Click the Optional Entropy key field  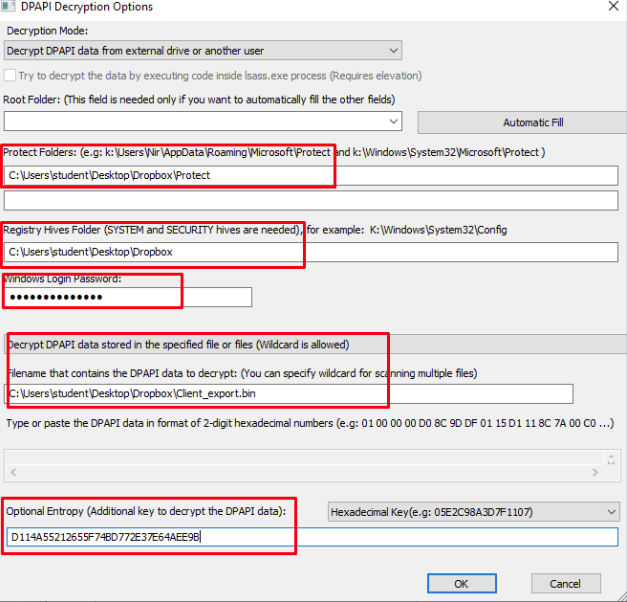pyautogui.click(x=312, y=537)
